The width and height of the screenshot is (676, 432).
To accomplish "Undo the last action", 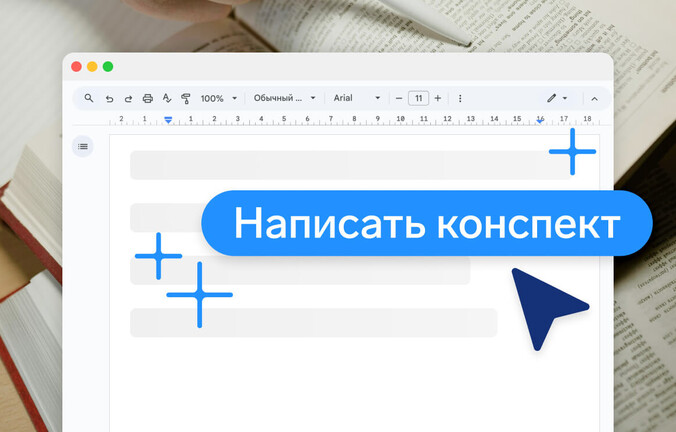I will (110, 99).
